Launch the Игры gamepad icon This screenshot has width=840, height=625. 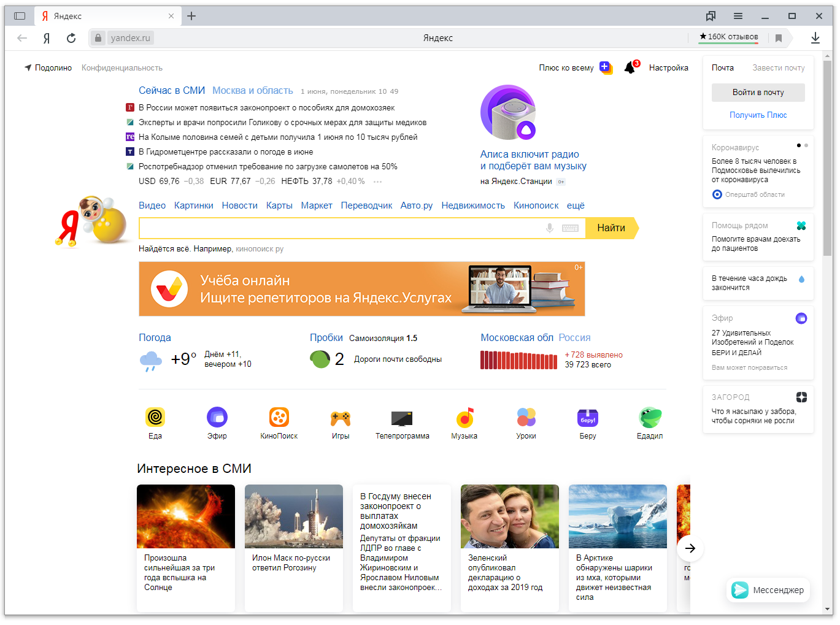(341, 418)
